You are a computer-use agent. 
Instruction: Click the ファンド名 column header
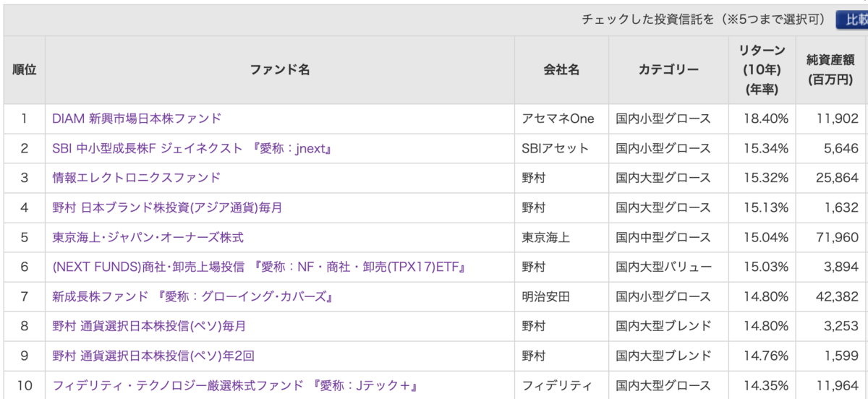[x=280, y=70]
